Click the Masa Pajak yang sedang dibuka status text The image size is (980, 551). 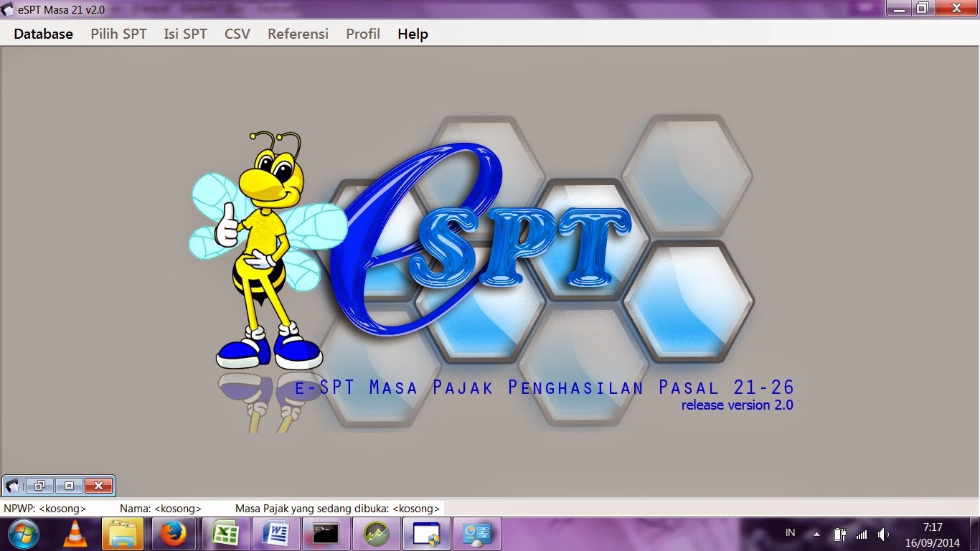pyautogui.click(x=337, y=508)
